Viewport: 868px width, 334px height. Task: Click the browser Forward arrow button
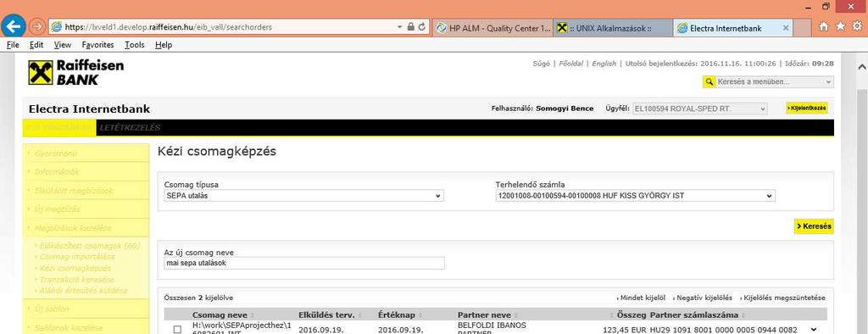click(37, 26)
